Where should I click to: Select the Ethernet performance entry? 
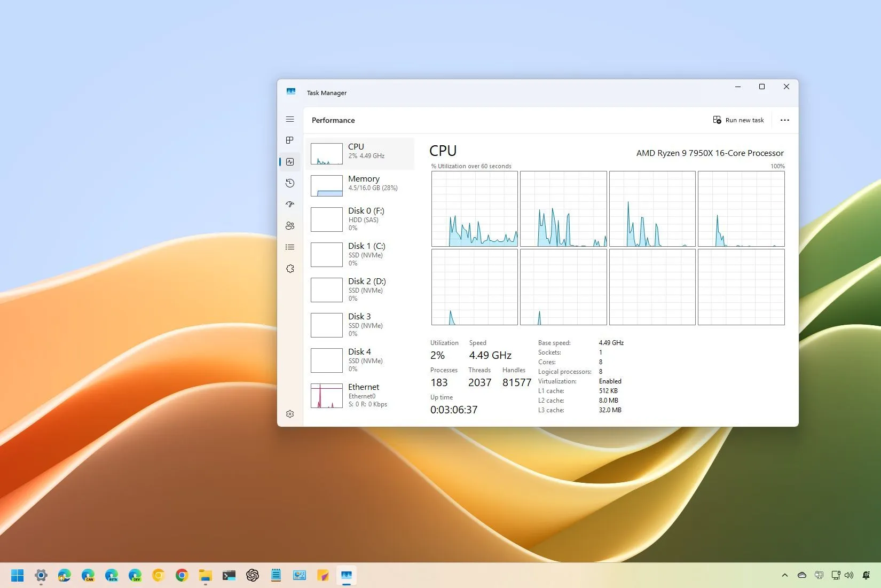pos(360,396)
